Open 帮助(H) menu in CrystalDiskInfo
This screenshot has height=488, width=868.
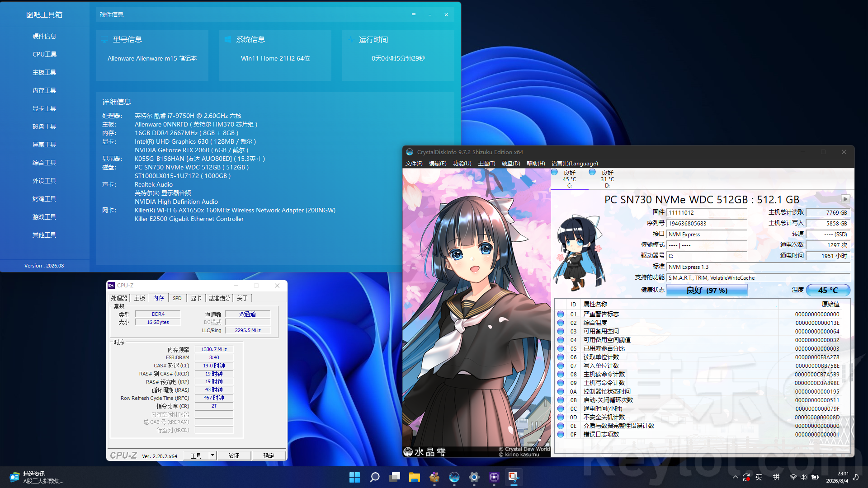coord(536,164)
